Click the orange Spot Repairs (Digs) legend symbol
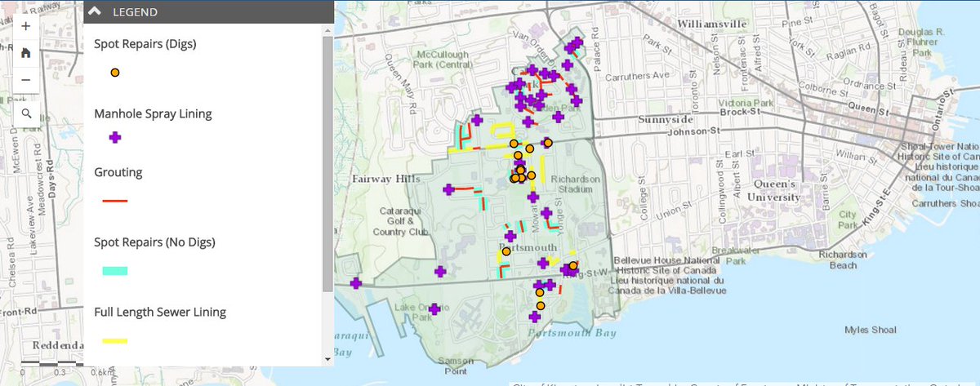This screenshot has height=386, width=980. pos(115,73)
